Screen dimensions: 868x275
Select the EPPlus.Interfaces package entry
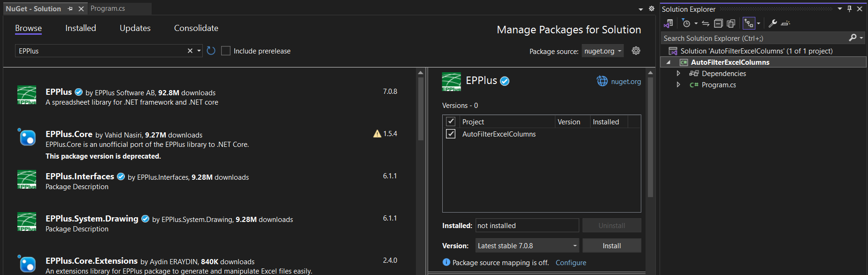[x=209, y=182]
